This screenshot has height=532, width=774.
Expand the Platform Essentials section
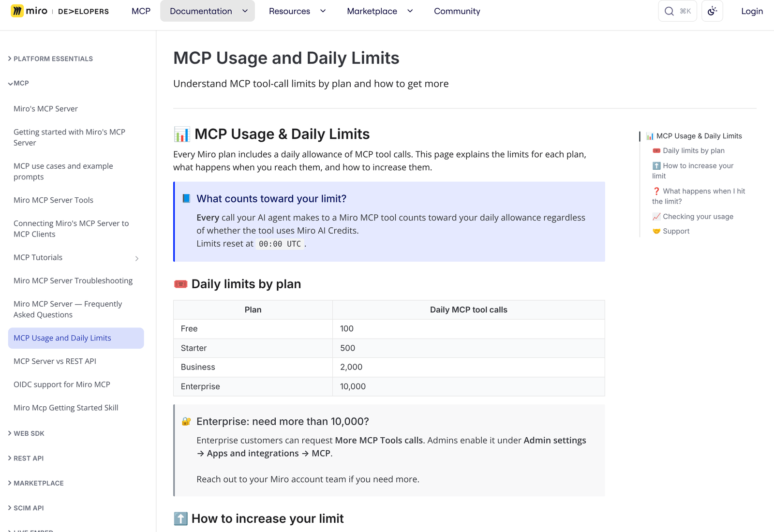(50, 59)
